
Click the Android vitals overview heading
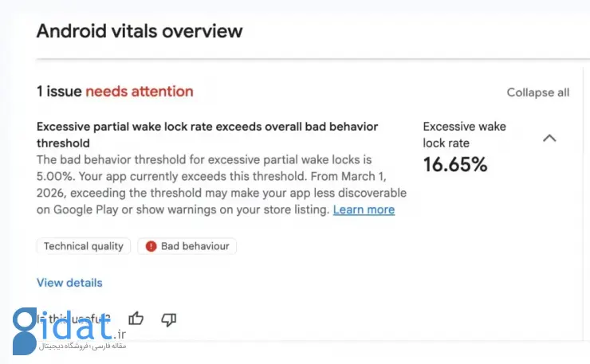coord(140,32)
